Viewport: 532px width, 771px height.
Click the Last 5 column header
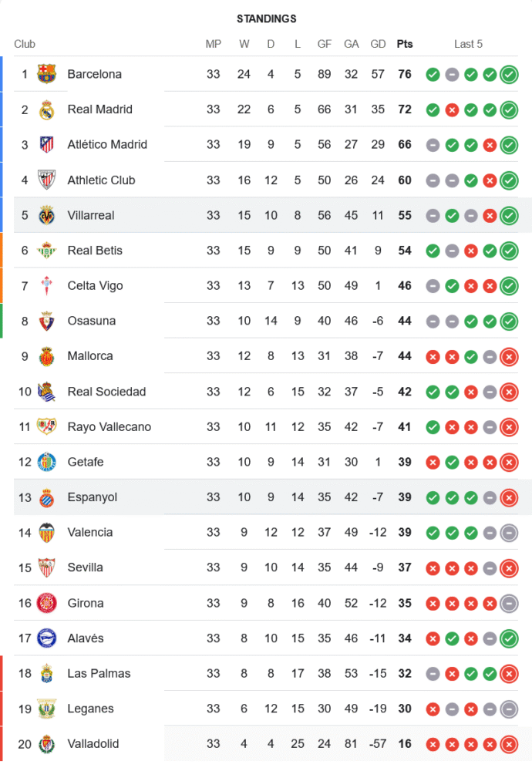[x=468, y=44]
